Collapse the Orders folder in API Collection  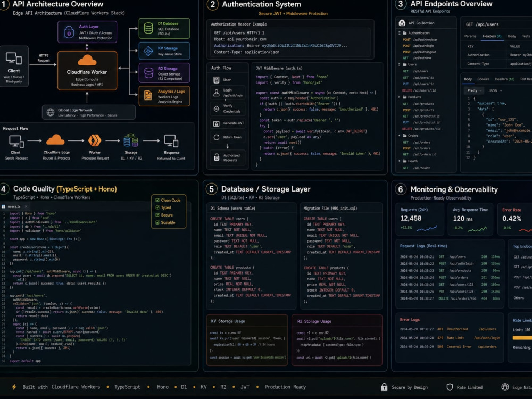coord(400,136)
